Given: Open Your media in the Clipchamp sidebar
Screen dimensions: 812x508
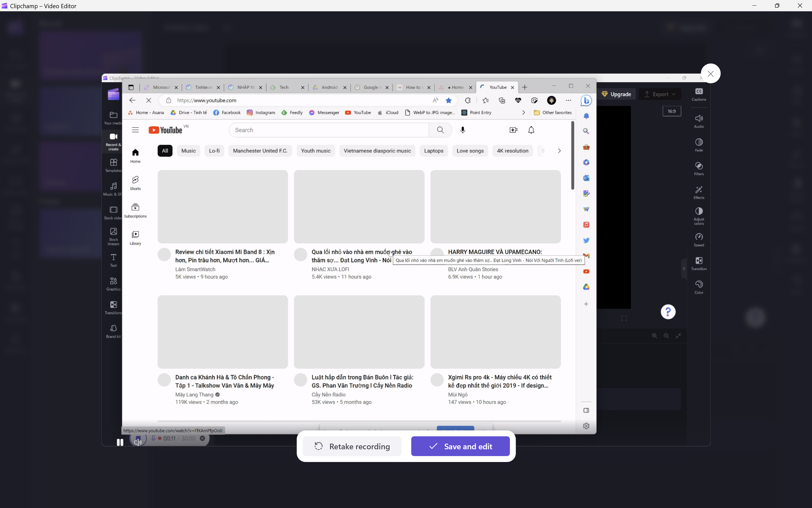Looking at the screenshot, I should [x=113, y=118].
